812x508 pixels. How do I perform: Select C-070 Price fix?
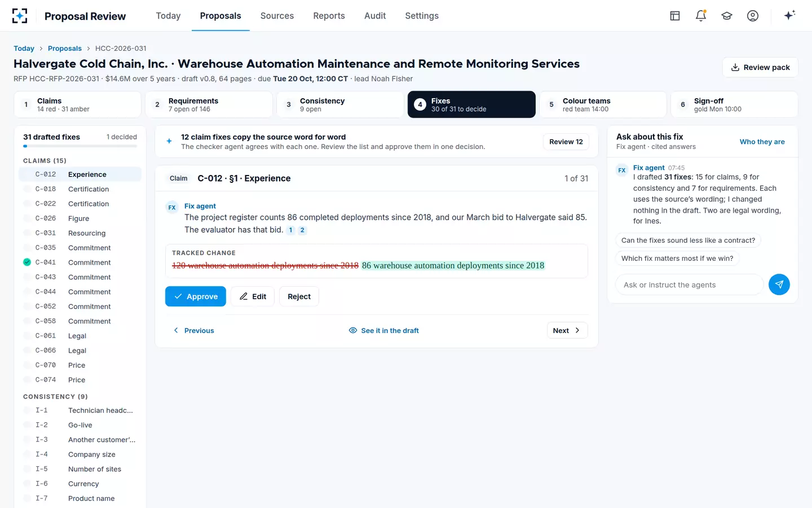80,365
